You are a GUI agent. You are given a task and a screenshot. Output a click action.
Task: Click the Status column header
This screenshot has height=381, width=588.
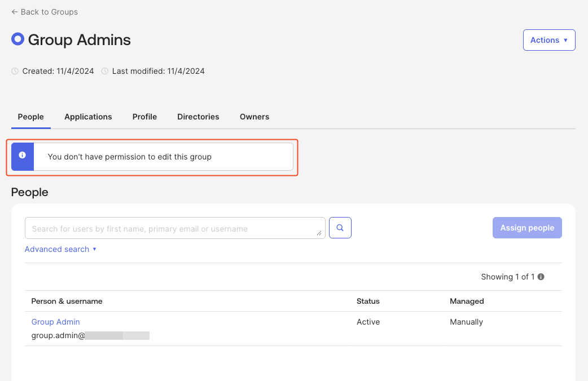368,301
